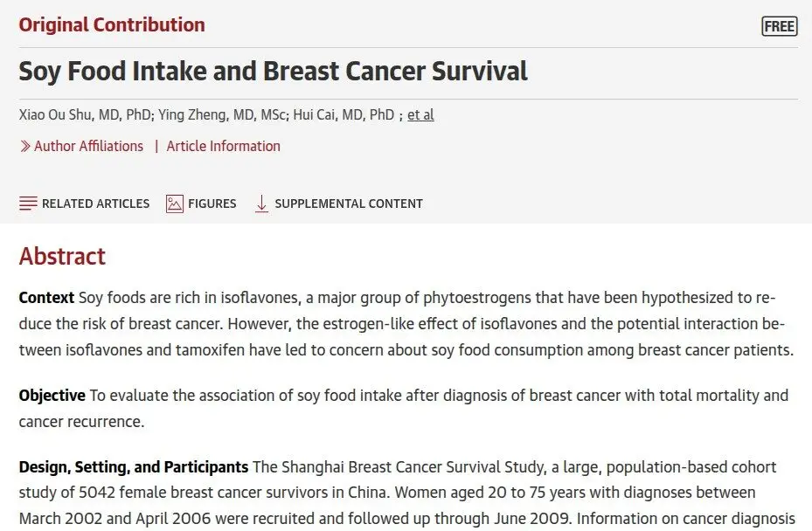Click the FREE access badge

780,26
